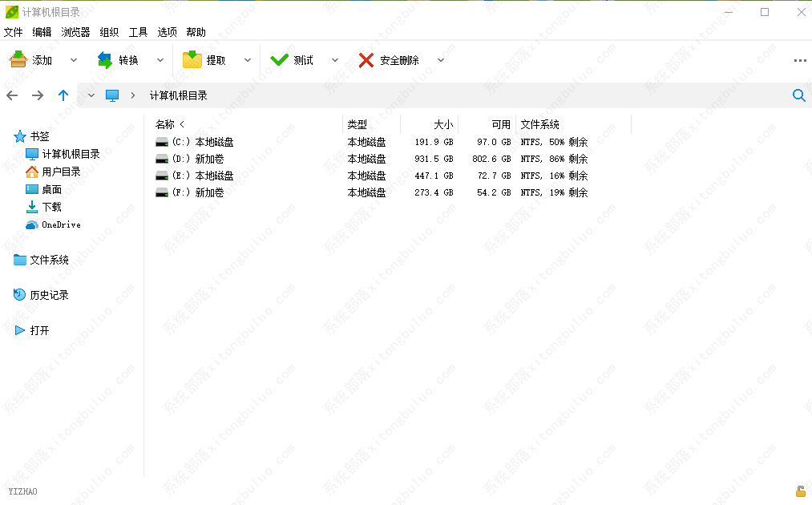
Task: Click the search magnifier icon
Action: coord(799,95)
